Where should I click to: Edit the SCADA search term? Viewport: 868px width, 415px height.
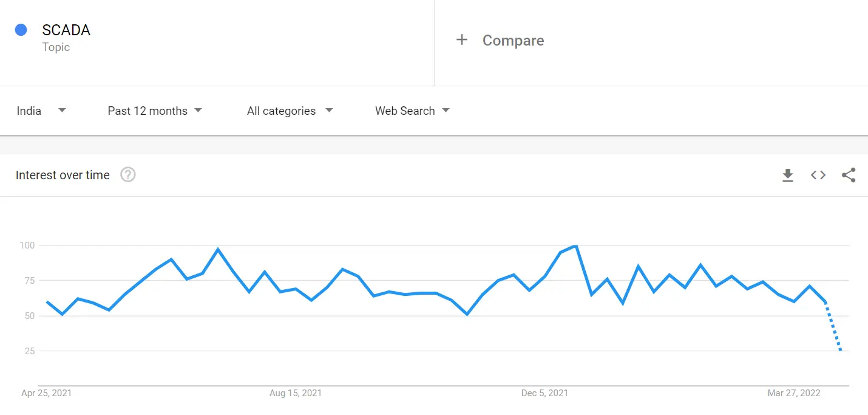(66, 30)
